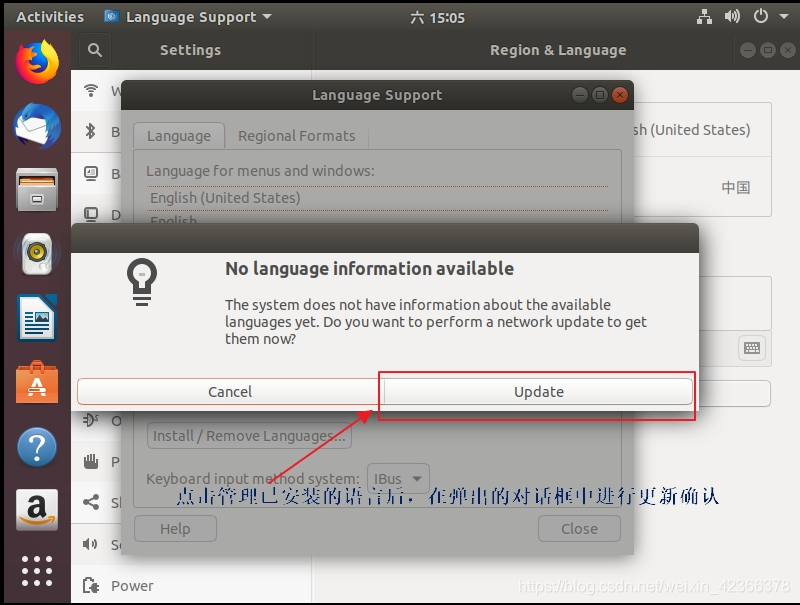Viewport: 800px width, 605px height.
Task: Open Firefox from the dock
Action: tap(37, 62)
